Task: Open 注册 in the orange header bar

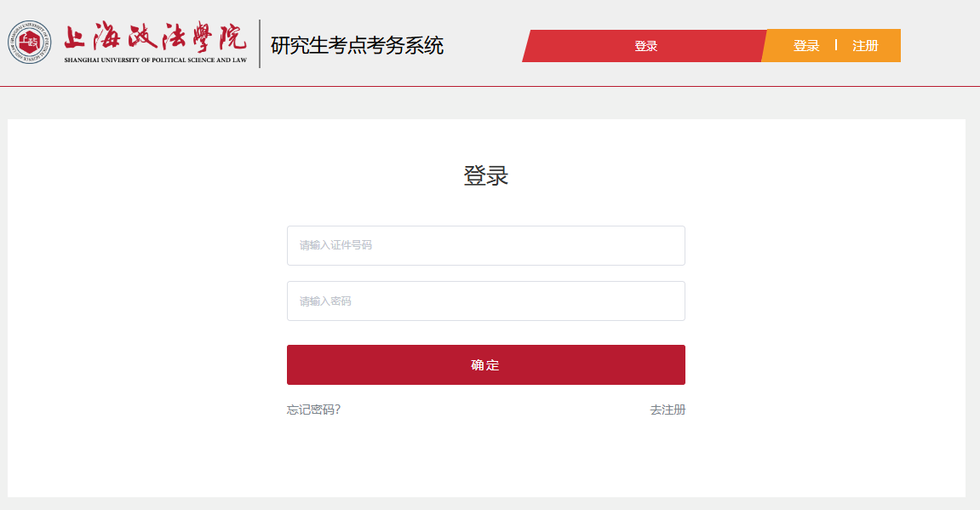Action: 865,46
